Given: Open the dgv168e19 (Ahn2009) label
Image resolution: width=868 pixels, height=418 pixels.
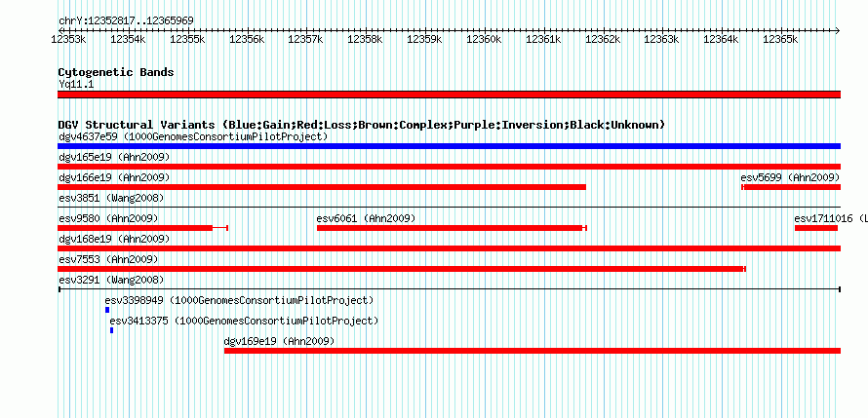Looking at the screenshot, I should tap(114, 239).
